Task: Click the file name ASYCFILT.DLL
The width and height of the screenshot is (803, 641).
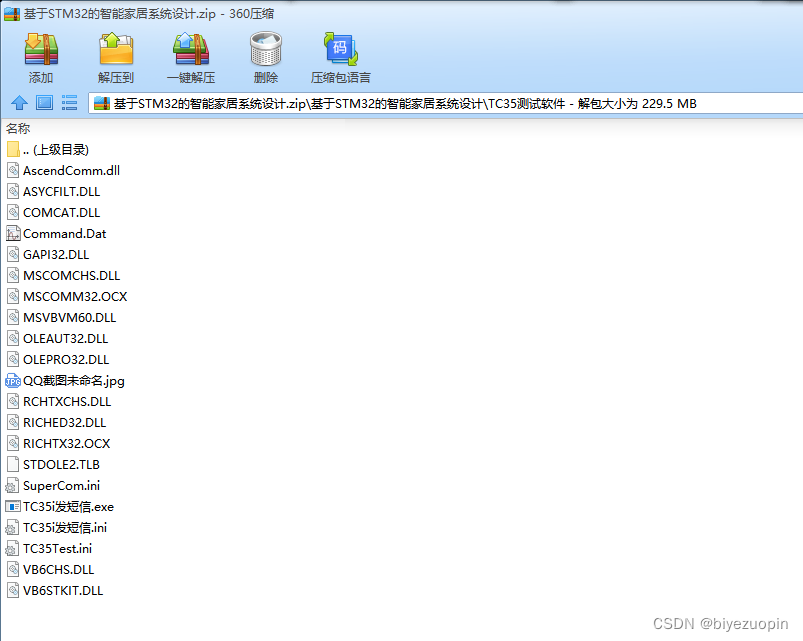Action: [61, 191]
